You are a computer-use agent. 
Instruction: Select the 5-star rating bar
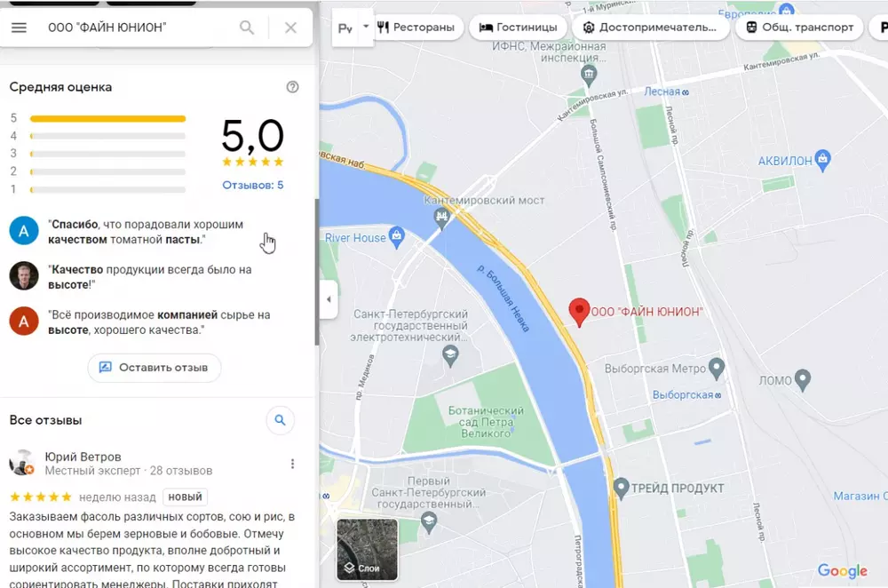pyautogui.click(x=107, y=118)
